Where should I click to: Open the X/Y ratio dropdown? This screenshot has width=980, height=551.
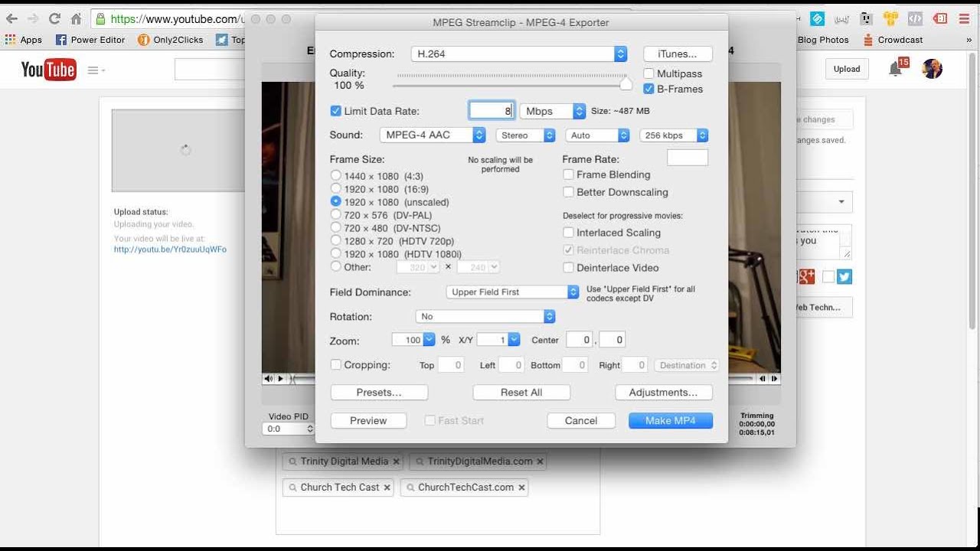(x=498, y=340)
